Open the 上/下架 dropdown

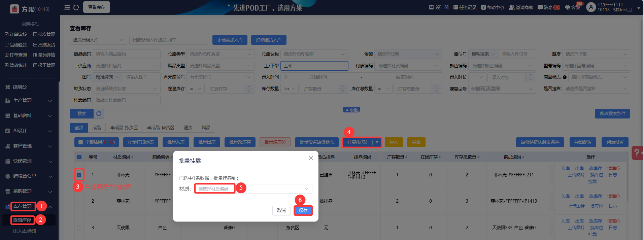[x=314, y=66]
